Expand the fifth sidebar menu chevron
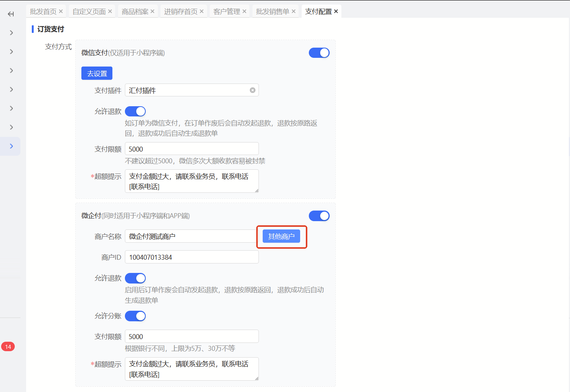This screenshot has width=570, height=392. click(x=11, y=108)
